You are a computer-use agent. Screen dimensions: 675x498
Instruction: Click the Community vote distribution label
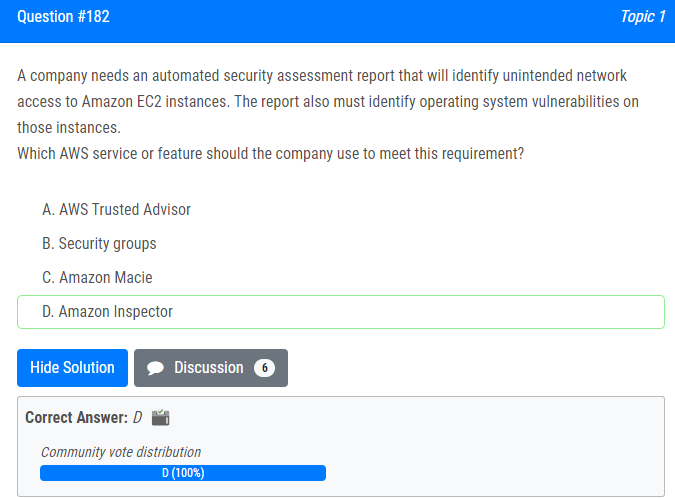(121, 452)
